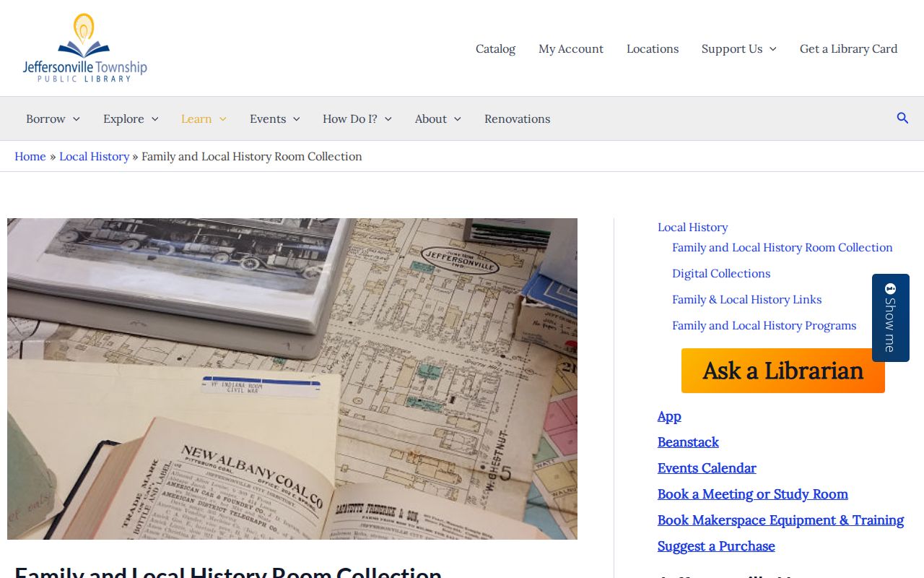The image size is (924, 578).
Task: Expand the Support Us dropdown menu
Action: point(739,48)
